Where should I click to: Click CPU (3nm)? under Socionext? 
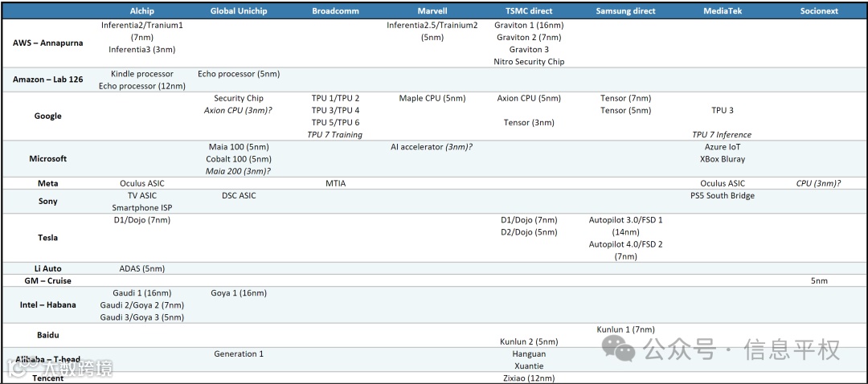tap(819, 183)
